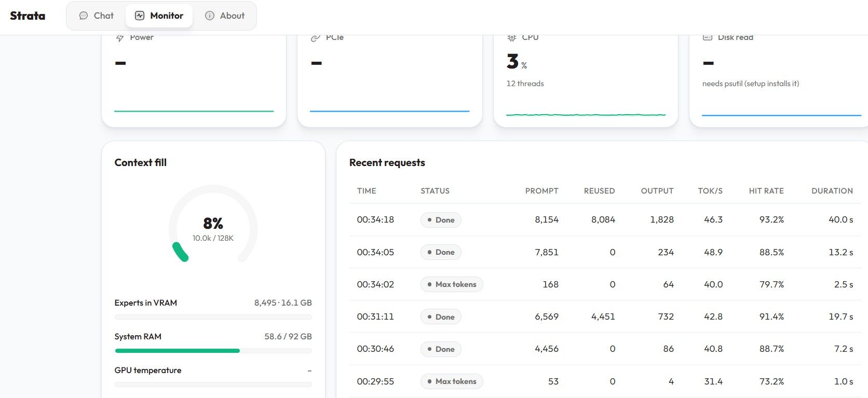
Task: Click the 10.0k / 128K context label
Action: (213, 238)
